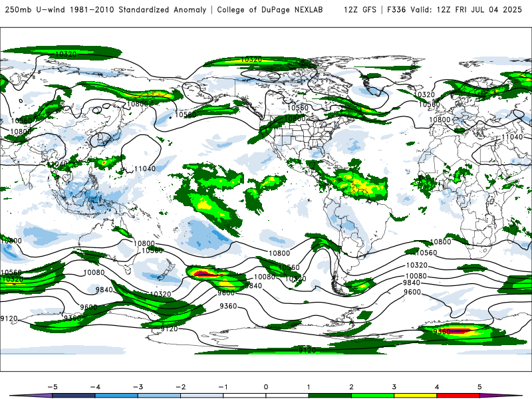Click the '-3' colorbar tick label

tap(138, 387)
